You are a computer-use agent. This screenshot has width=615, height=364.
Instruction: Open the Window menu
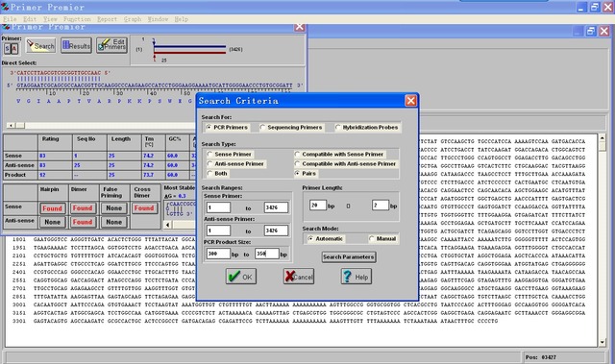(158, 19)
